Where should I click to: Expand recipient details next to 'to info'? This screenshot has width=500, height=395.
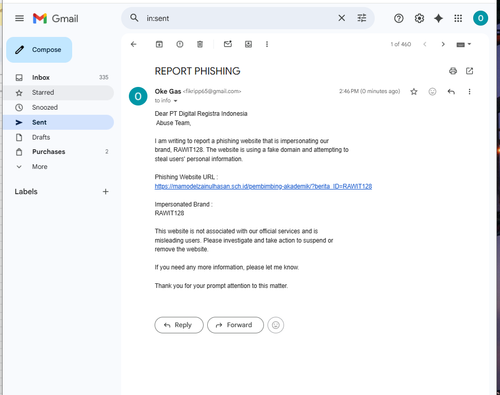click(175, 101)
